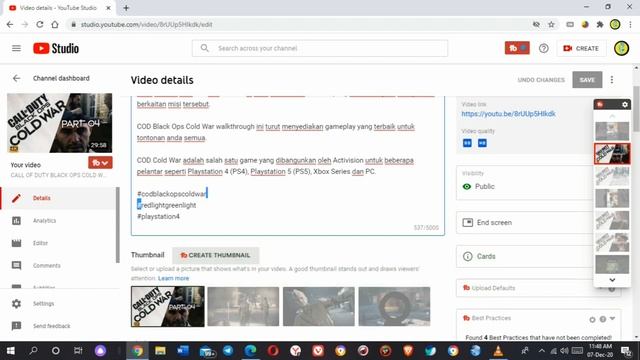Click the Cards info icon
The height and width of the screenshot is (360, 640).
(x=467, y=256)
